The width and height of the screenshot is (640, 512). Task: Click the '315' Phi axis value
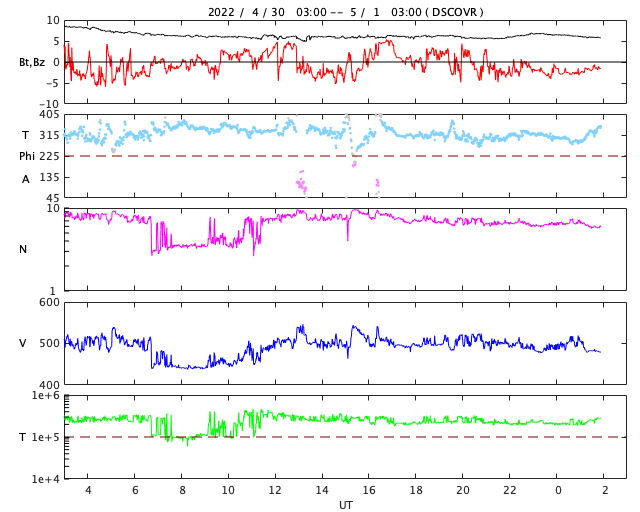(49, 135)
